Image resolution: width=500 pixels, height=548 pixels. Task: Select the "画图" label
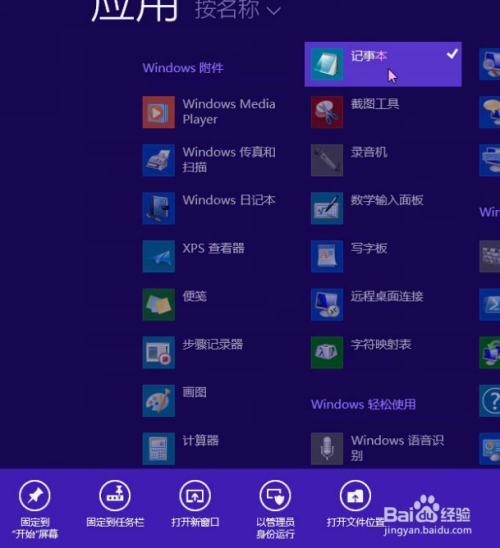[195, 392]
